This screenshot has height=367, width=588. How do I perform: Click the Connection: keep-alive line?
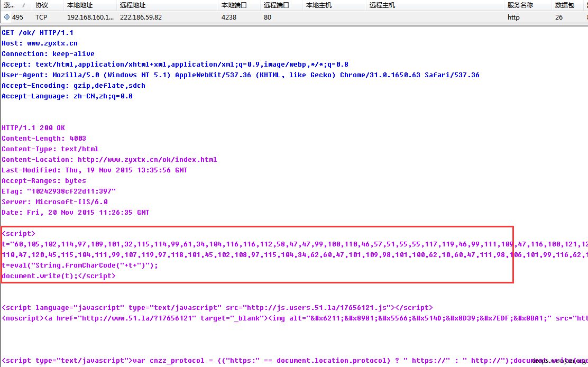(48, 53)
